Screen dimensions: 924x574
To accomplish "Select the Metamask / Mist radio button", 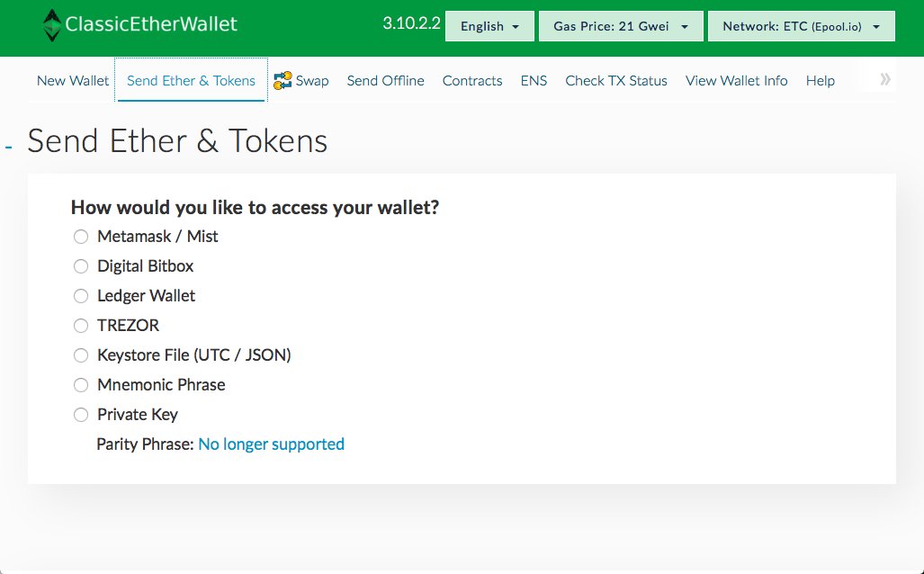I will [x=81, y=237].
